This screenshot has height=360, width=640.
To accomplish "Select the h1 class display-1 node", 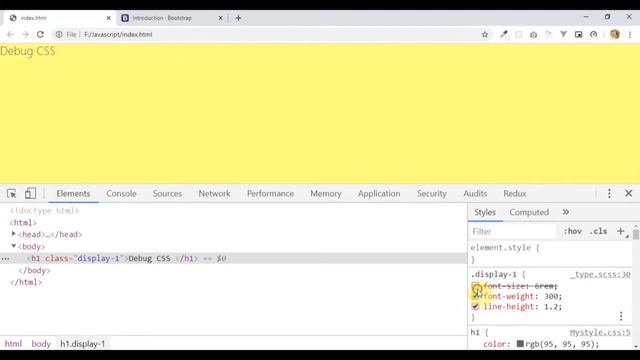I will (233, 258).
